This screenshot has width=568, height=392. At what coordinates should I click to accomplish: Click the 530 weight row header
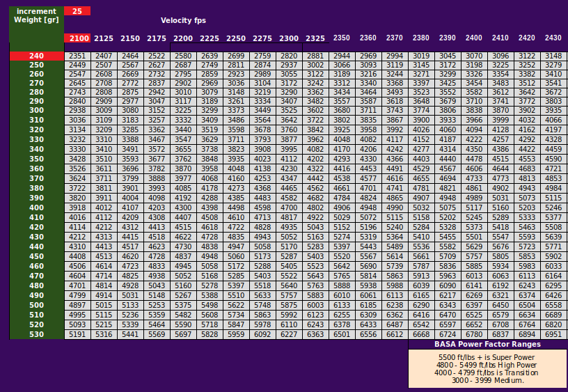pos(36,334)
